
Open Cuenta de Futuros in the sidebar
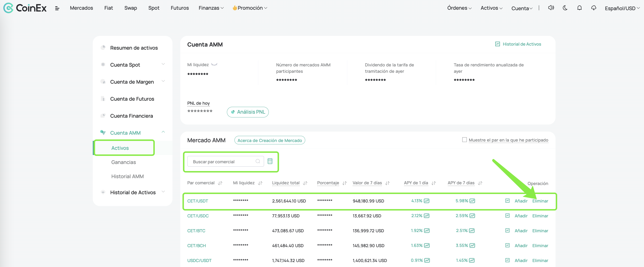click(132, 99)
